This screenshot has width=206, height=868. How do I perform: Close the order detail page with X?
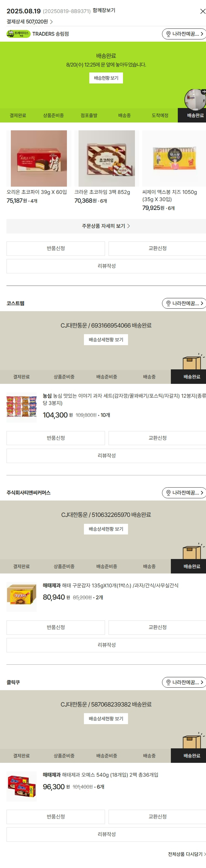tap(203, 12)
